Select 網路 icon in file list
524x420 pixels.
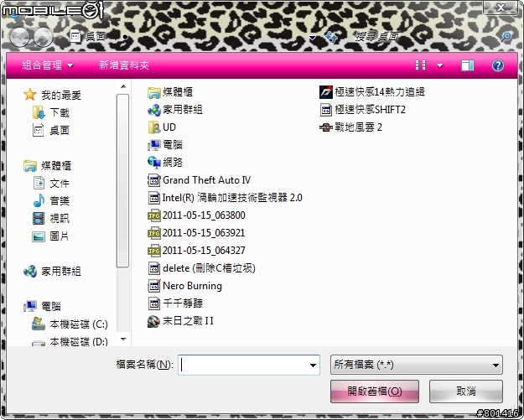(153, 163)
